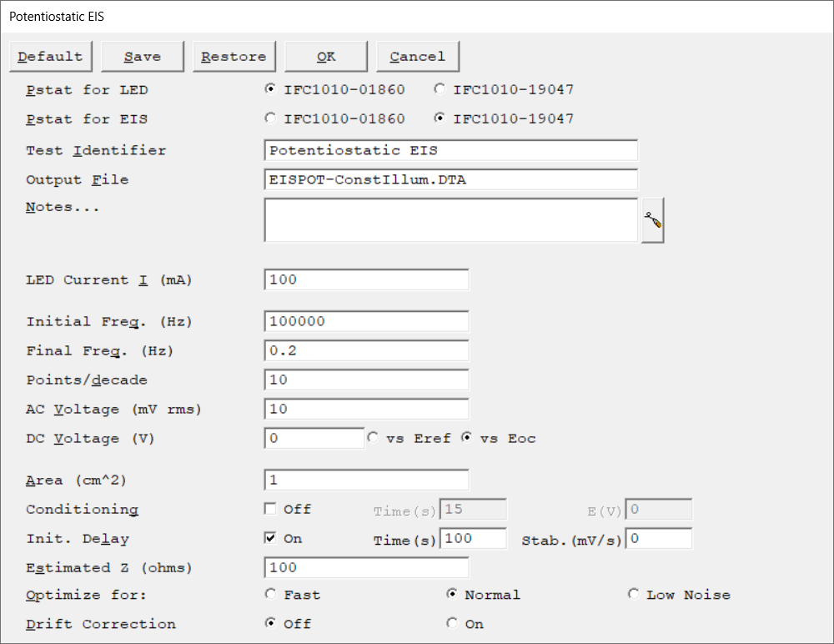This screenshot has width=834, height=644.
Task: Select IFC1010-01860 for Pstat for EIS
Action: click(270, 118)
